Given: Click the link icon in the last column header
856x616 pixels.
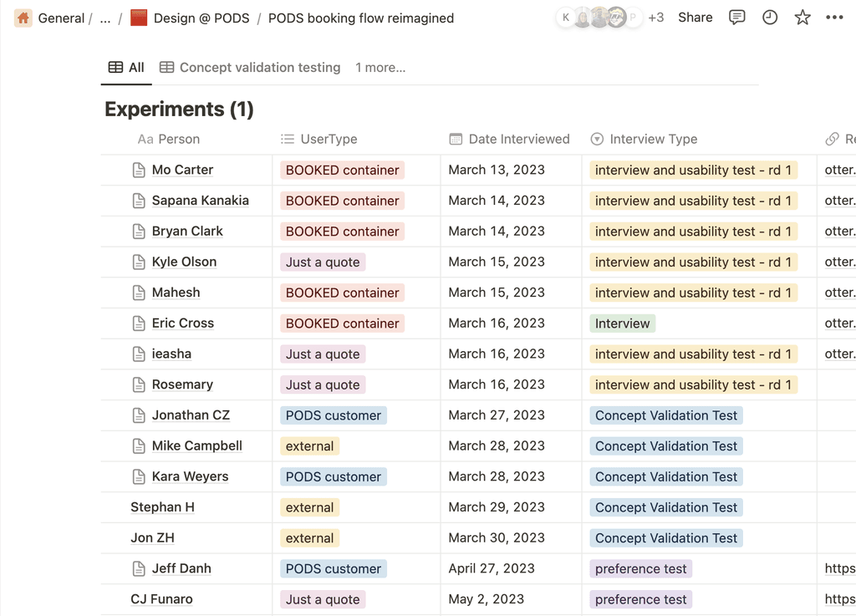Looking at the screenshot, I should [832, 139].
